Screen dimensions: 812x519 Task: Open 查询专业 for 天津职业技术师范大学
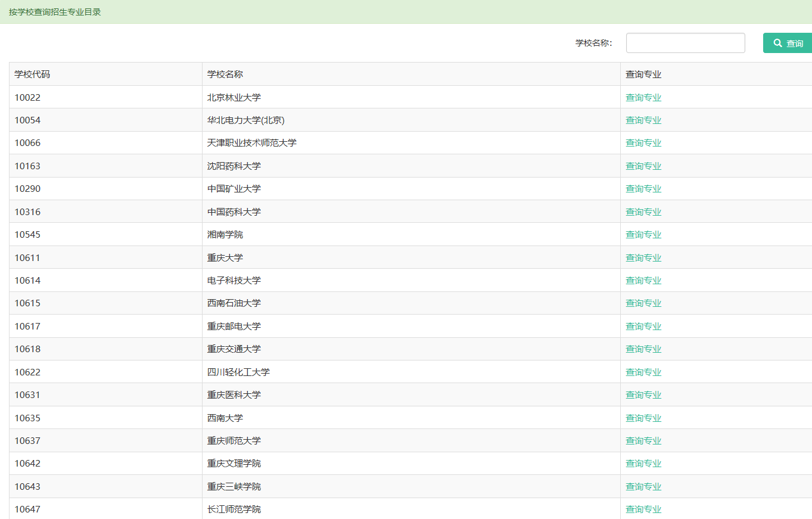(x=643, y=143)
